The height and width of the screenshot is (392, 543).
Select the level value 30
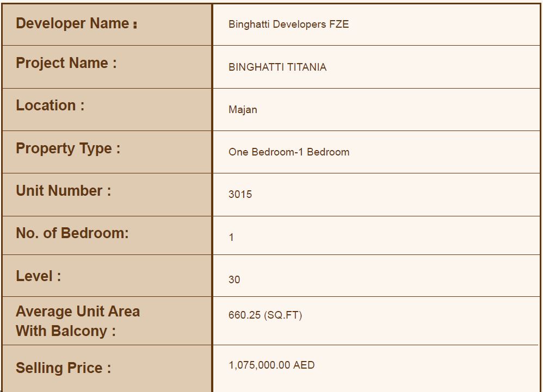point(234,280)
